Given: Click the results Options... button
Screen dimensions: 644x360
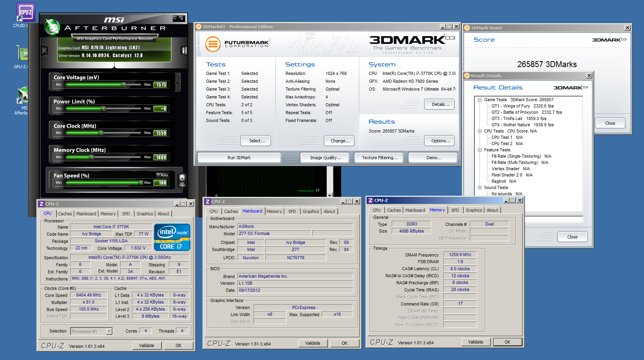Looking at the screenshot, I should (x=440, y=141).
